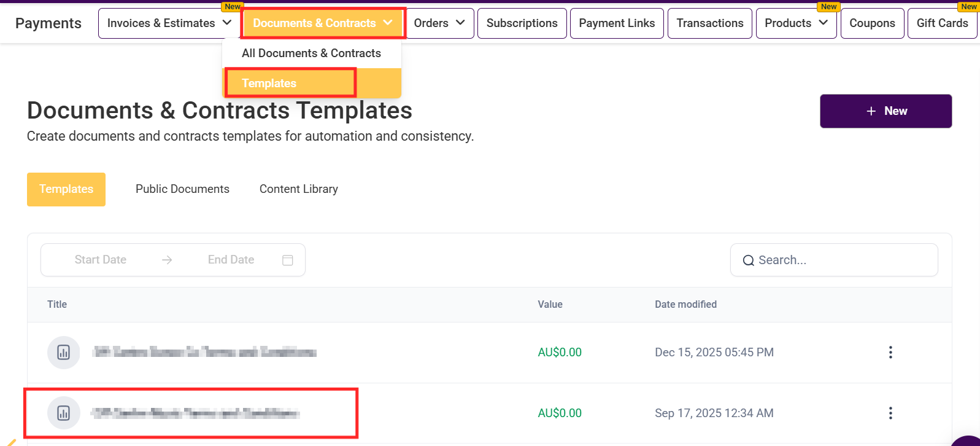980x446 pixels.
Task: Open three-dot menu for Dec 15, 2025 template
Action: click(890, 353)
